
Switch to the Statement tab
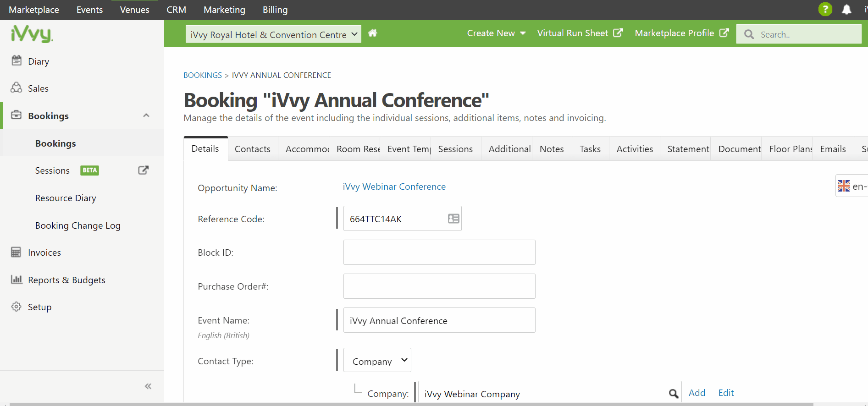(x=686, y=149)
